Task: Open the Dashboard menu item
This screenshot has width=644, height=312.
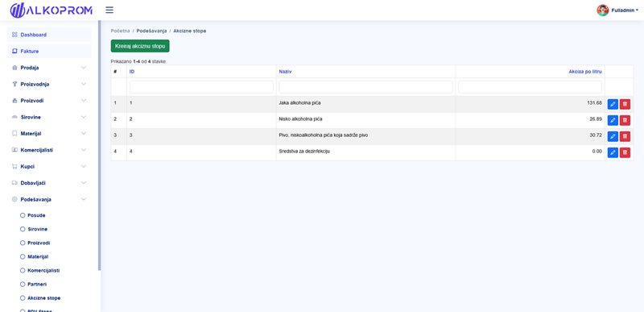Action: [49, 35]
